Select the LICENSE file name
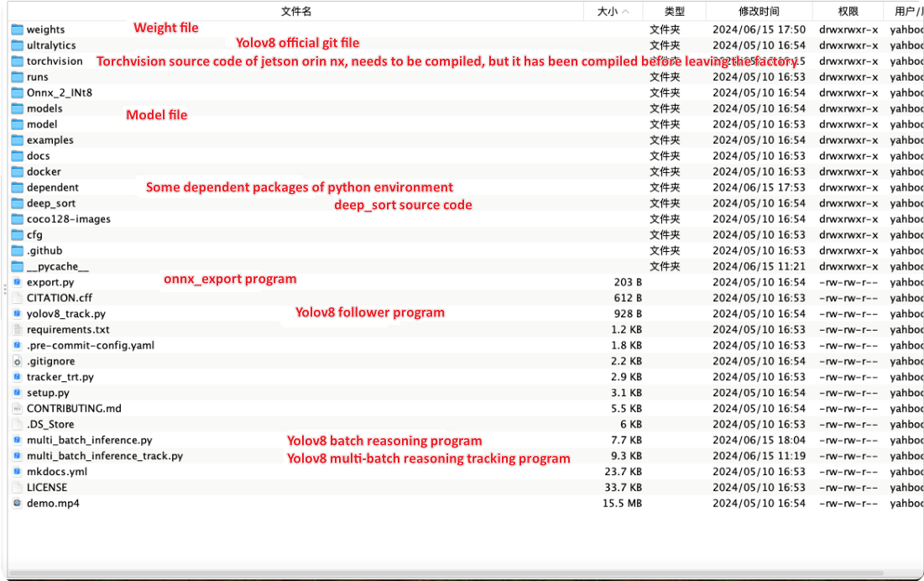The image size is (924, 581). tap(46, 488)
